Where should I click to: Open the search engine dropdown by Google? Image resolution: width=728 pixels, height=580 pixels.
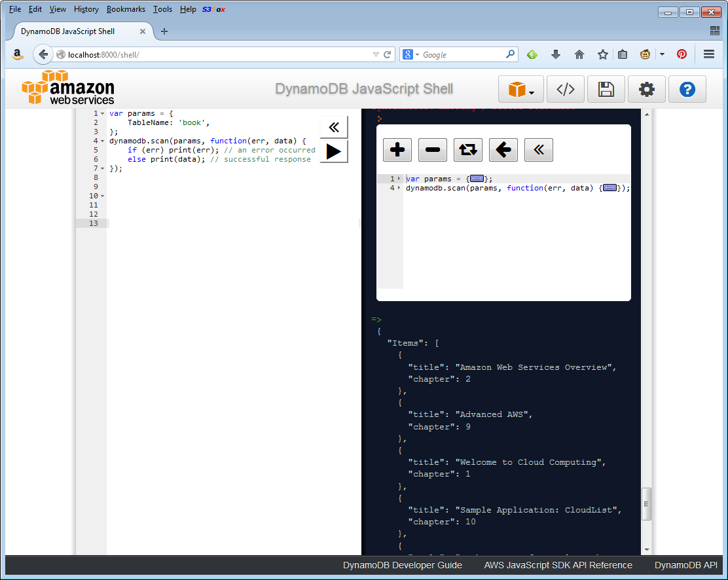tap(410, 55)
